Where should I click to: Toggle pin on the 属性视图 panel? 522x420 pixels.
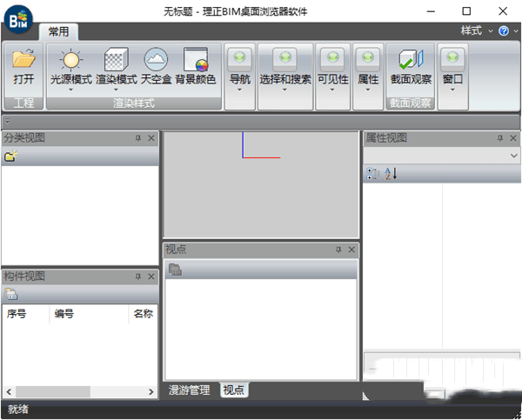coord(499,138)
